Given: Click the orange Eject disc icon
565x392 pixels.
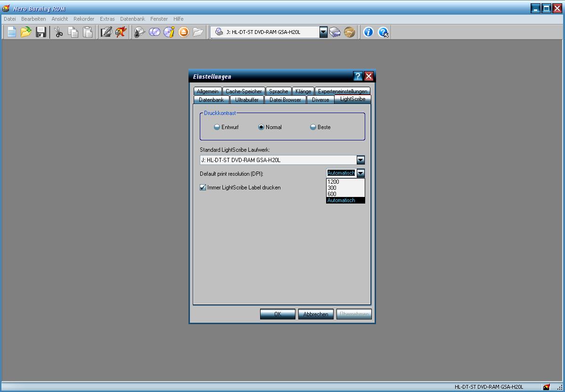Looking at the screenshot, I should [x=184, y=32].
